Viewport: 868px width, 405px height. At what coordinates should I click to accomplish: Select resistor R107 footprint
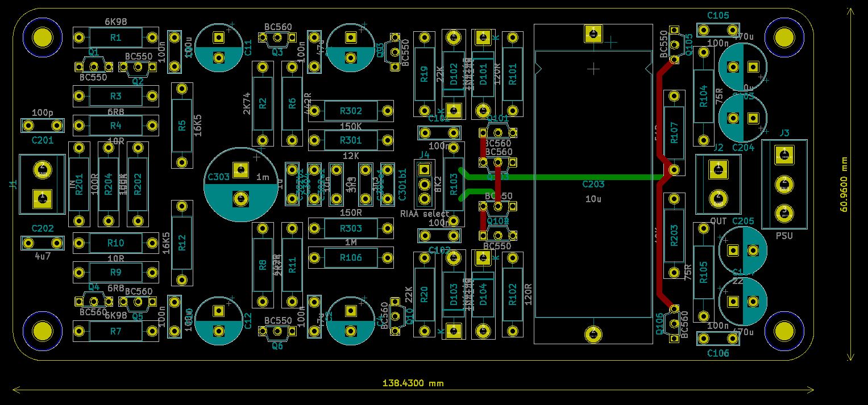(674, 132)
